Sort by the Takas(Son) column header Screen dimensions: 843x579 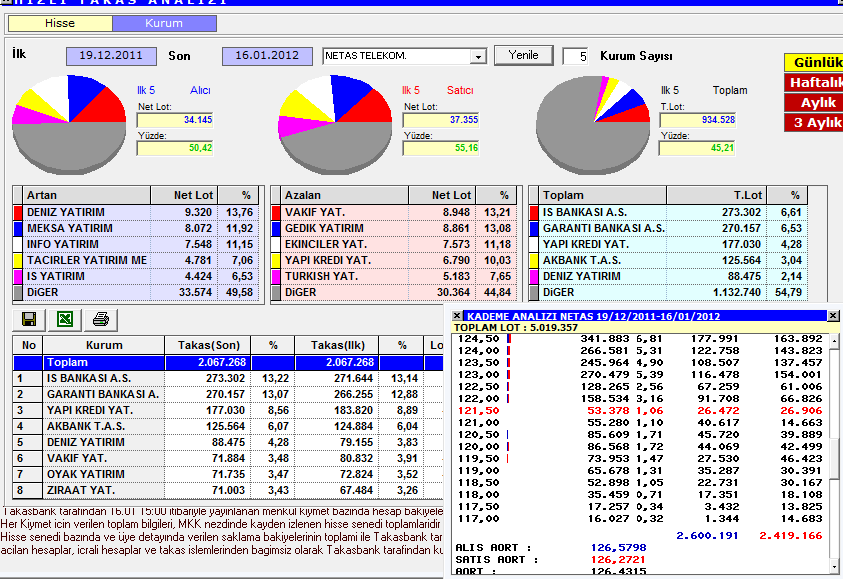pyautogui.click(x=209, y=345)
